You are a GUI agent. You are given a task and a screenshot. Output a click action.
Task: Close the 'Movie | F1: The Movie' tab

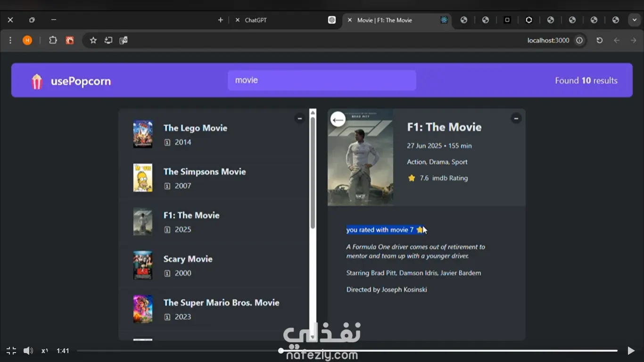point(349,20)
